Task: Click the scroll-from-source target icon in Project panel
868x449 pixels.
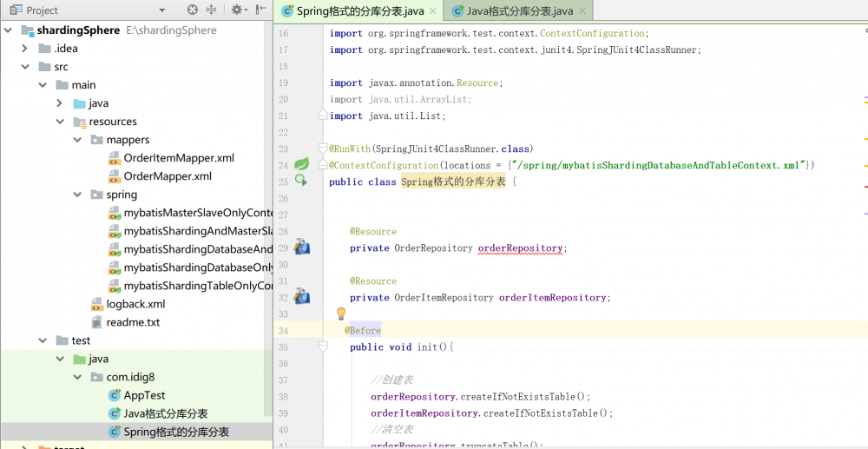Action: [193, 10]
